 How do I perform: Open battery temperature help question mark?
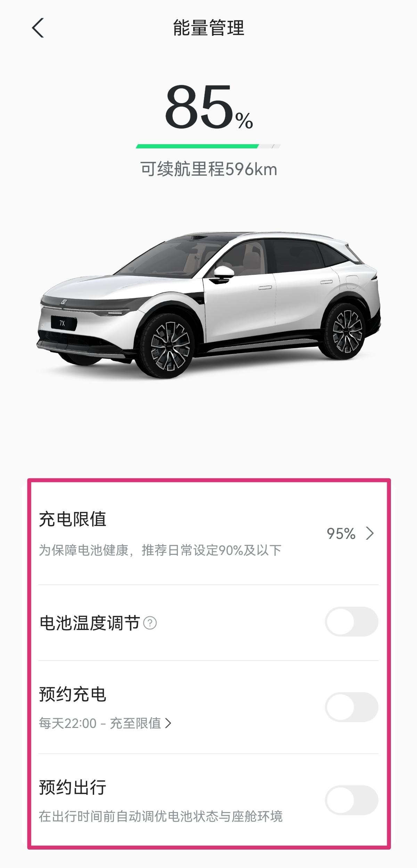point(150,623)
